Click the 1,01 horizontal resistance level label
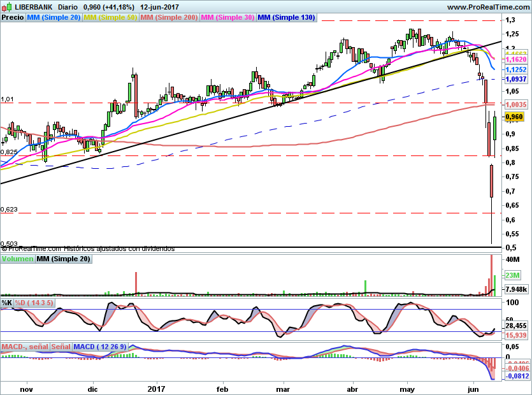Screen dimensions: 532x395 point(7,100)
